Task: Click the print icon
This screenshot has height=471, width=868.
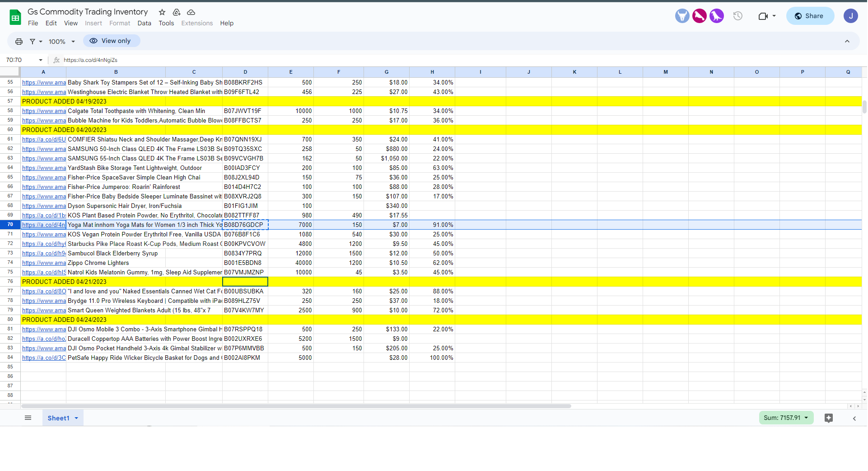Action: pos(19,41)
